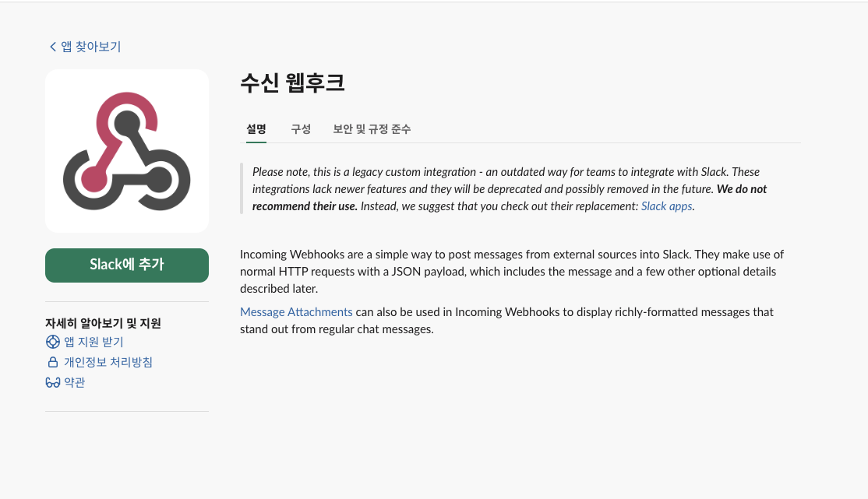
Task: Open the 'Message Attachments' link
Action: point(296,312)
